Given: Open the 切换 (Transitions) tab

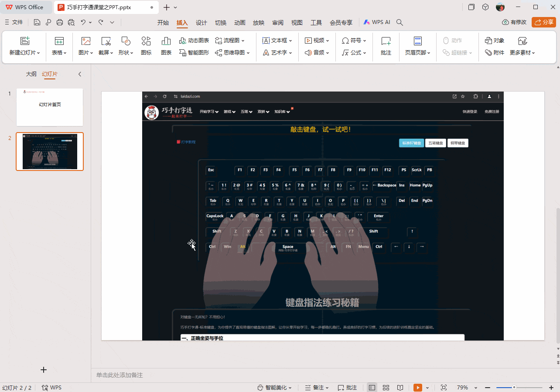Looking at the screenshot, I should tap(221, 23).
